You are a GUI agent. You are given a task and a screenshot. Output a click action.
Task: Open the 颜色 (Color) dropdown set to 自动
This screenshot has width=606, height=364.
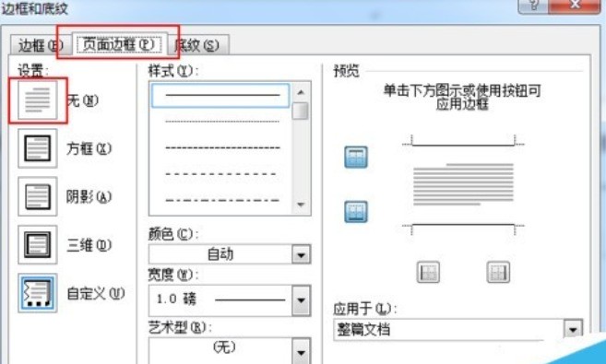click(x=230, y=254)
